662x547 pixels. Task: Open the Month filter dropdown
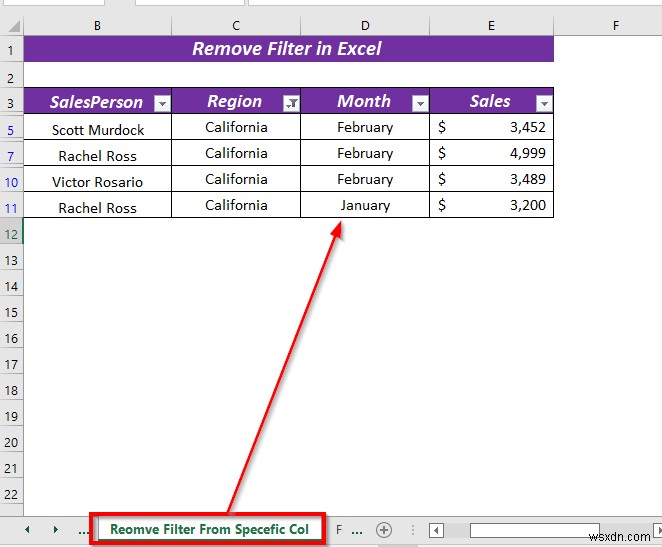[x=420, y=103]
